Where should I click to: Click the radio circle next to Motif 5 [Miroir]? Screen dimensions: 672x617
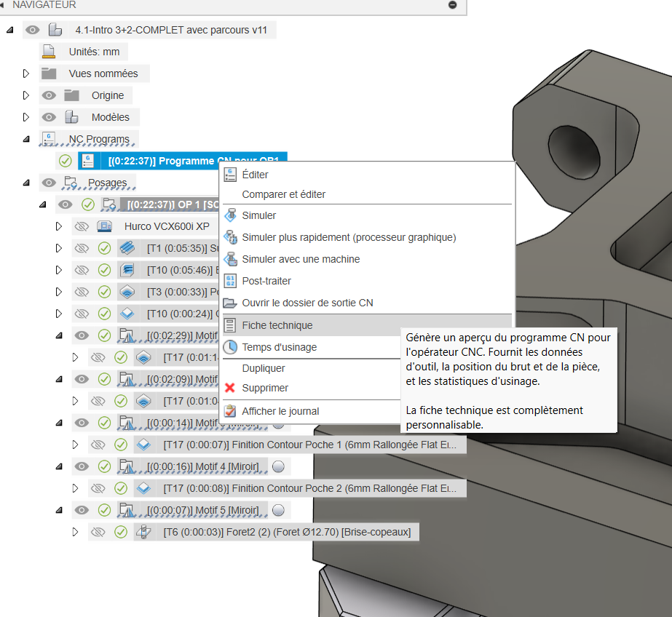pyautogui.click(x=278, y=510)
